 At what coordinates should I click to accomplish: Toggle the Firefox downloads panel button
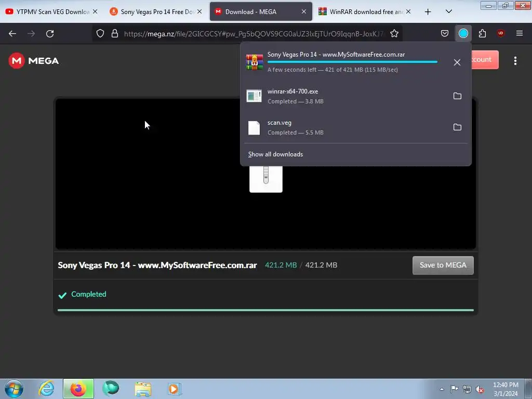(463, 33)
